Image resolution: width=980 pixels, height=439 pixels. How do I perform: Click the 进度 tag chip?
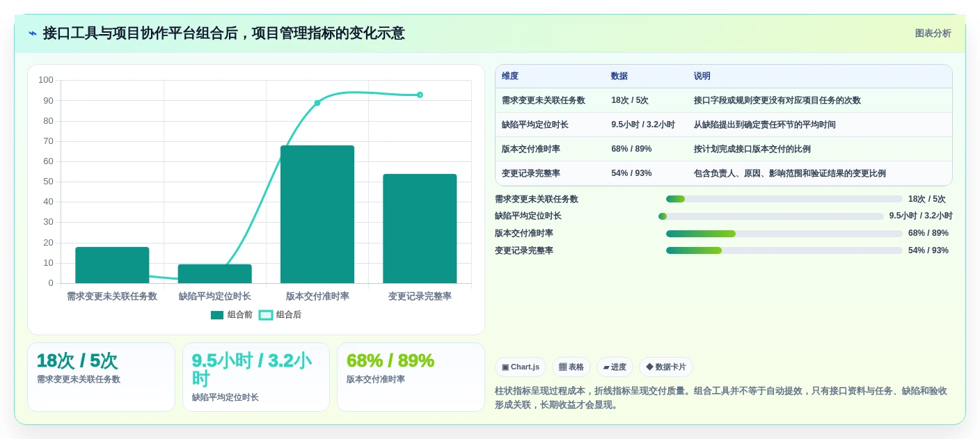[615, 367]
